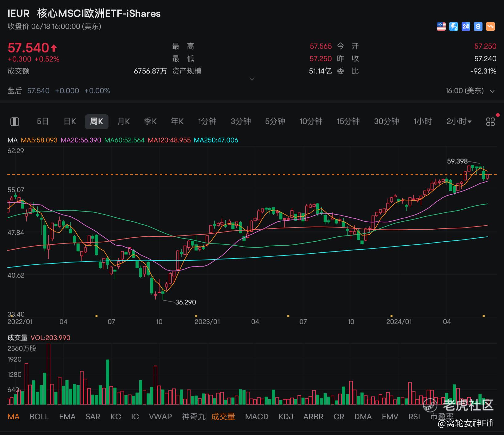504x435 pixels.
Task: Toggle the split-panel layout icon
Action: [x=15, y=122]
